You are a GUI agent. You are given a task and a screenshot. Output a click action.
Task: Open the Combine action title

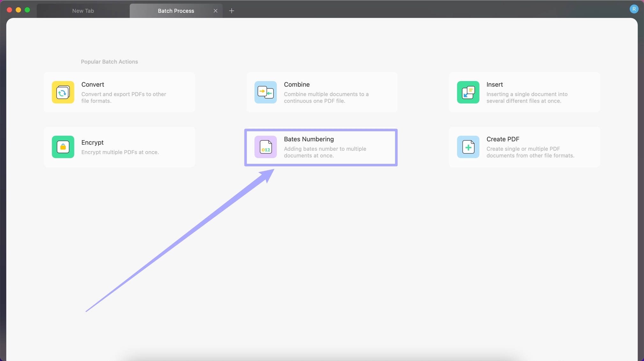pyautogui.click(x=297, y=85)
